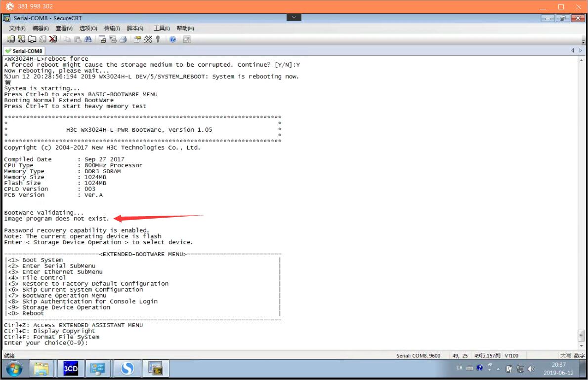Click the Print Screen toolbar icon
This screenshot has width=588, height=380.
(x=102, y=39)
